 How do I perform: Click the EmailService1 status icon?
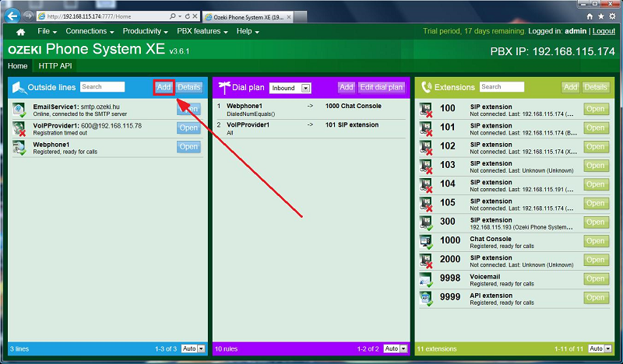point(20,110)
